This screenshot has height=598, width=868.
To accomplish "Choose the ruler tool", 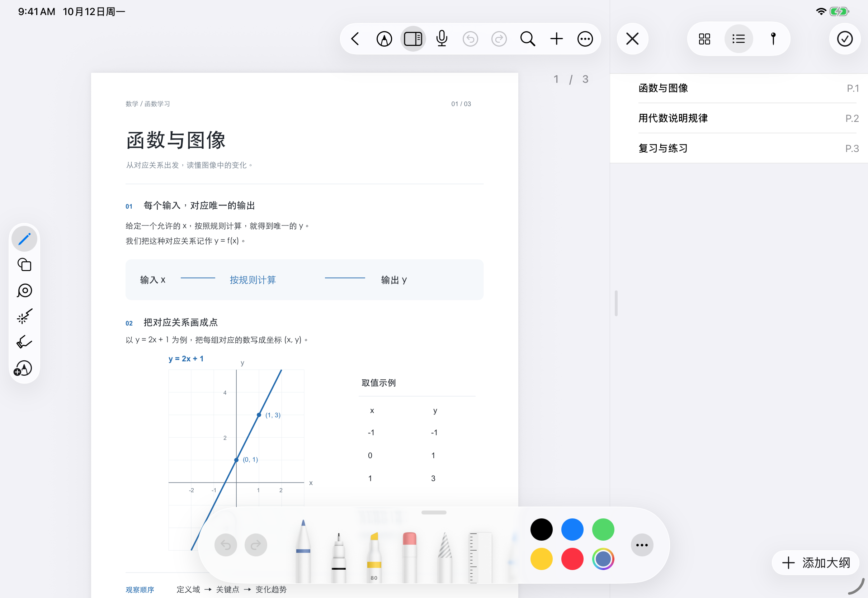I will (480, 557).
